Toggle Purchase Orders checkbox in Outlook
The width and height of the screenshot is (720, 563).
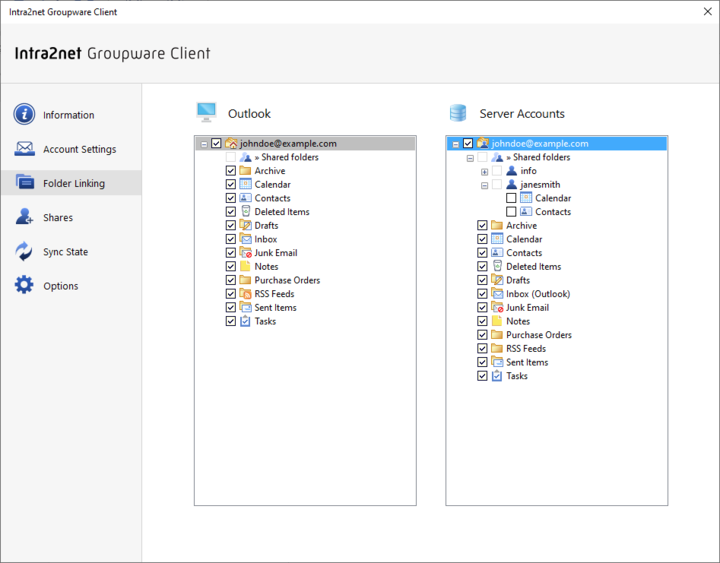point(231,280)
